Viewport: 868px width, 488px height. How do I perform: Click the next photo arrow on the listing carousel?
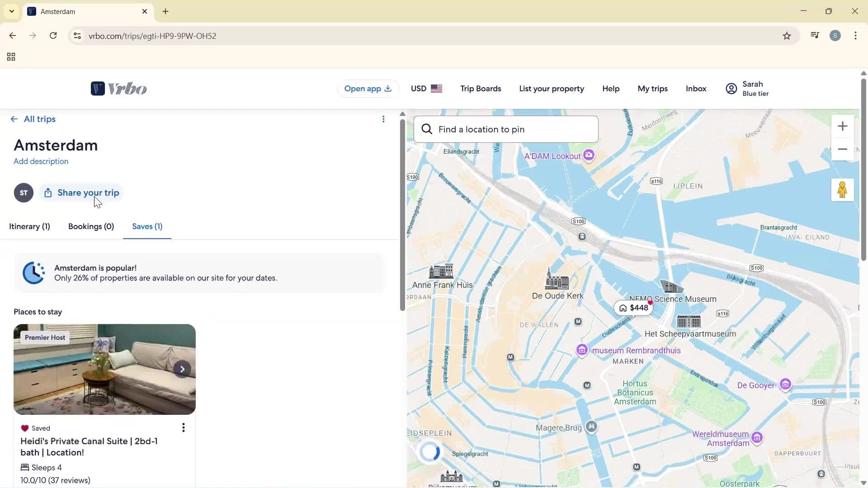pos(182,369)
